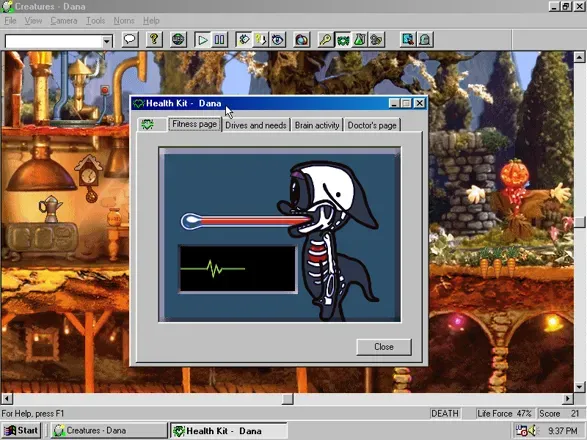Screen dimensions: 587x440
Task: Minimize the Health Kit dialog
Action: point(393,103)
